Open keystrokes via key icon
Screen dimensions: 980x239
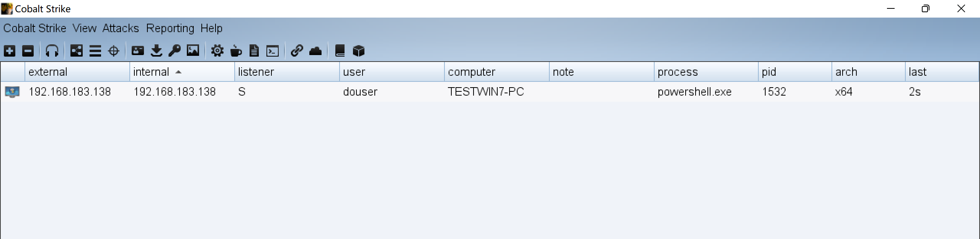pyautogui.click(x=175, y=51)
